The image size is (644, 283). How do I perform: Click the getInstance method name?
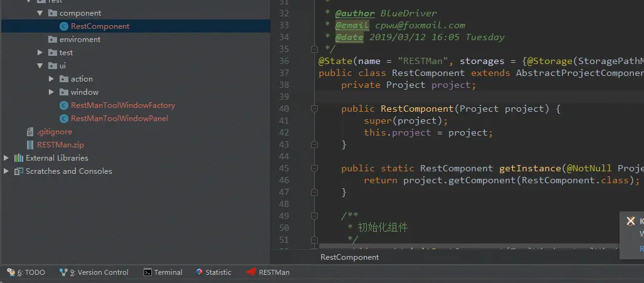point(530,168)
